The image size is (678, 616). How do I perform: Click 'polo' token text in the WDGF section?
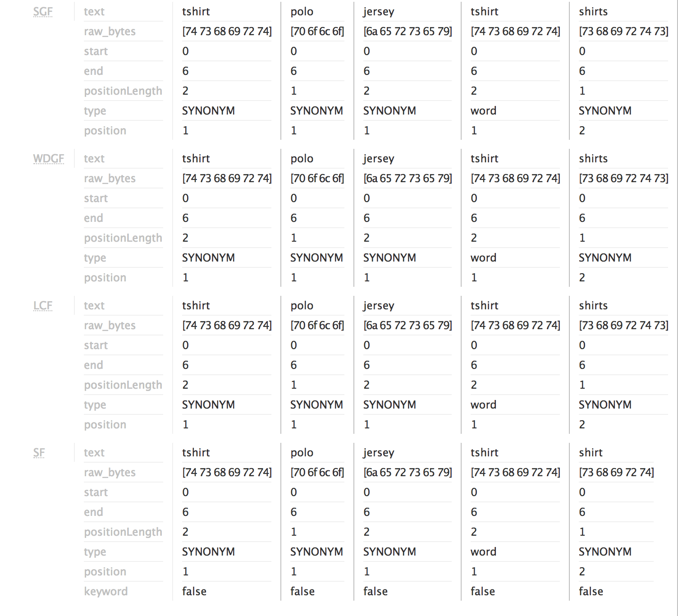click(x=302, y=159)
